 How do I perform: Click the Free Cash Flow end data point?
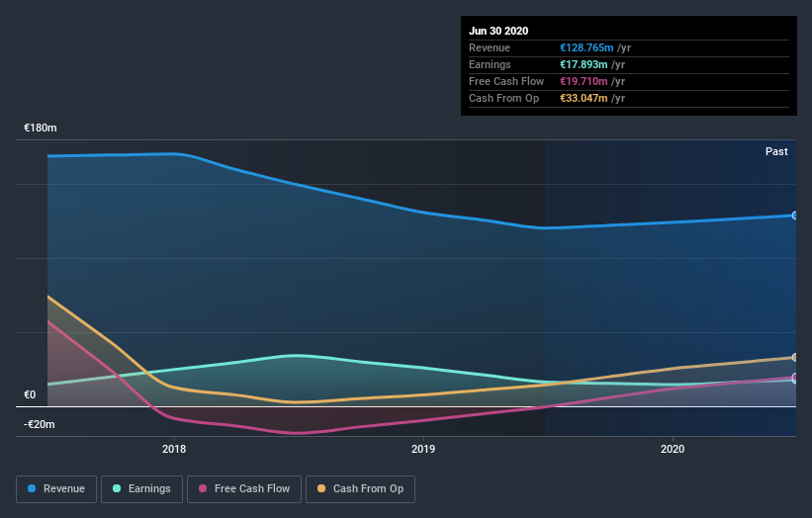tap(795, 378)
